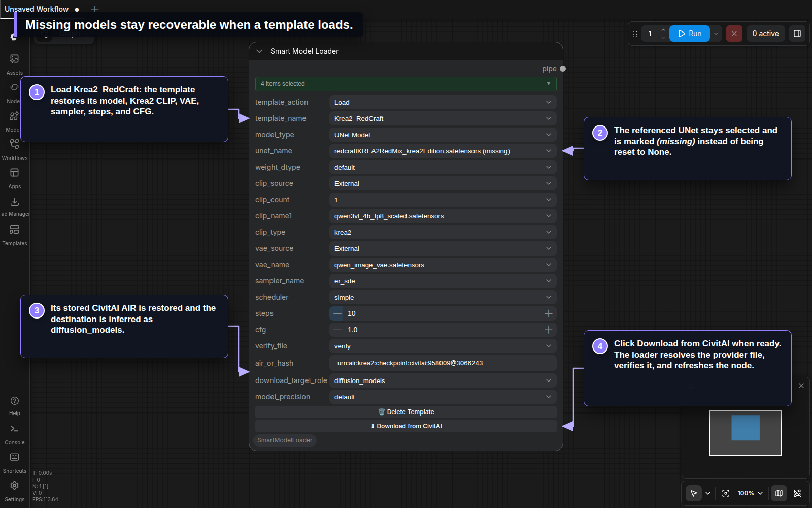Viewport: 812px width, 508px height.
Task: Open the Run options dropdown arrow
Action: coord(716,34)
